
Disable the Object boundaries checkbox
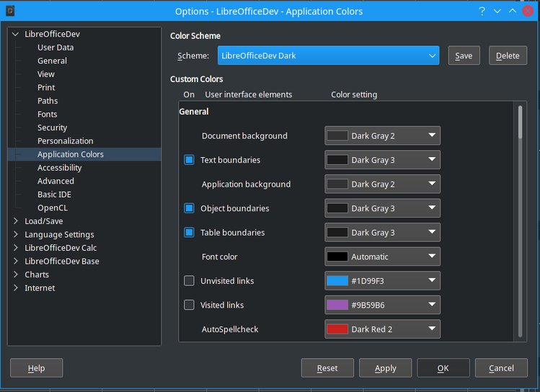(189, 208)
